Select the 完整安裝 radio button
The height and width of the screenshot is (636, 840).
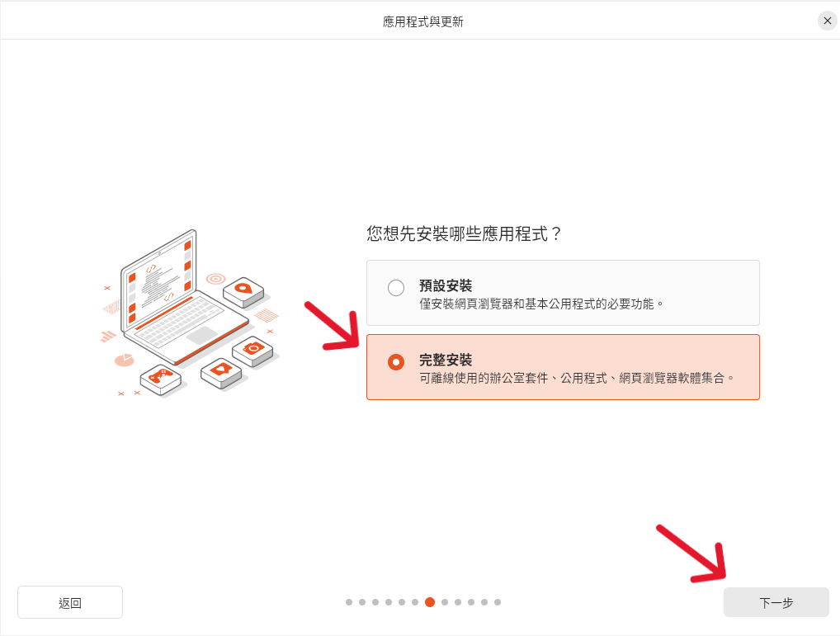tap(396, 362)
